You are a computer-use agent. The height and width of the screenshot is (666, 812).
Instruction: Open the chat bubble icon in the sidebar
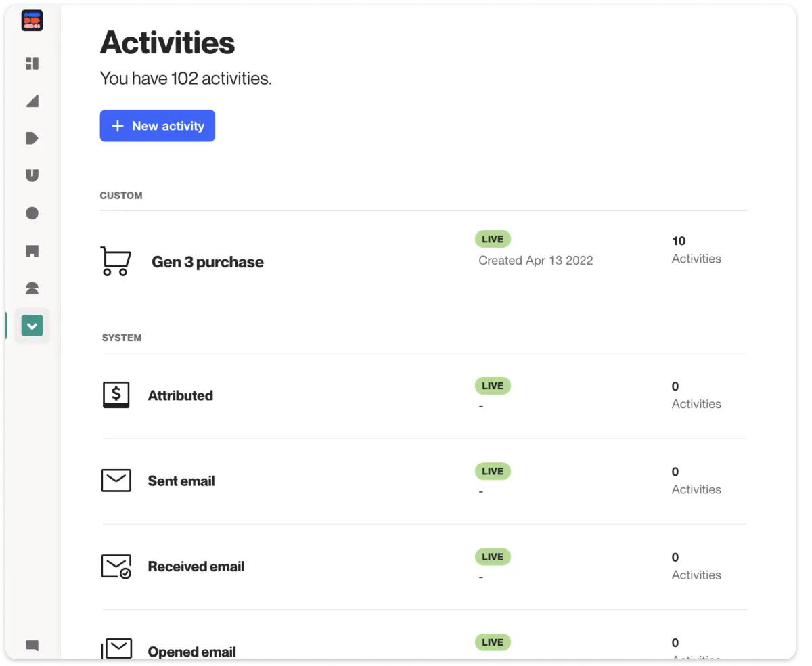[x=32, y=646]
